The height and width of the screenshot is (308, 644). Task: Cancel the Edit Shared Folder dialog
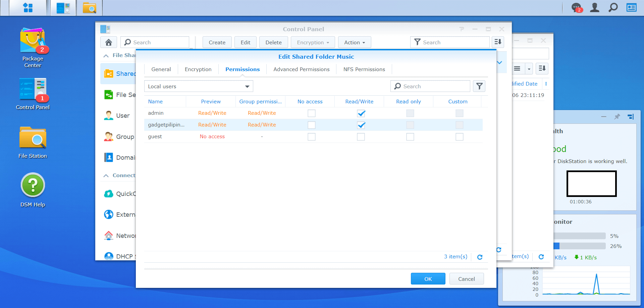point(466,279)
